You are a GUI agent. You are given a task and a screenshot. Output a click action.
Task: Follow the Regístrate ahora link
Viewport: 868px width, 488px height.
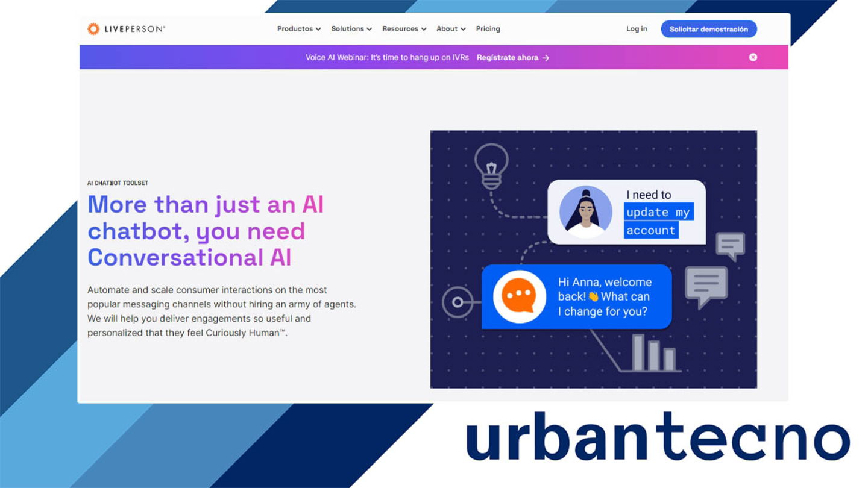pos(513,58)
